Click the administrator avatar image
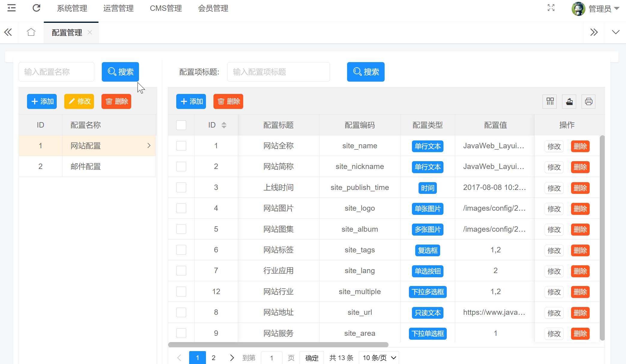 (578, 8)
